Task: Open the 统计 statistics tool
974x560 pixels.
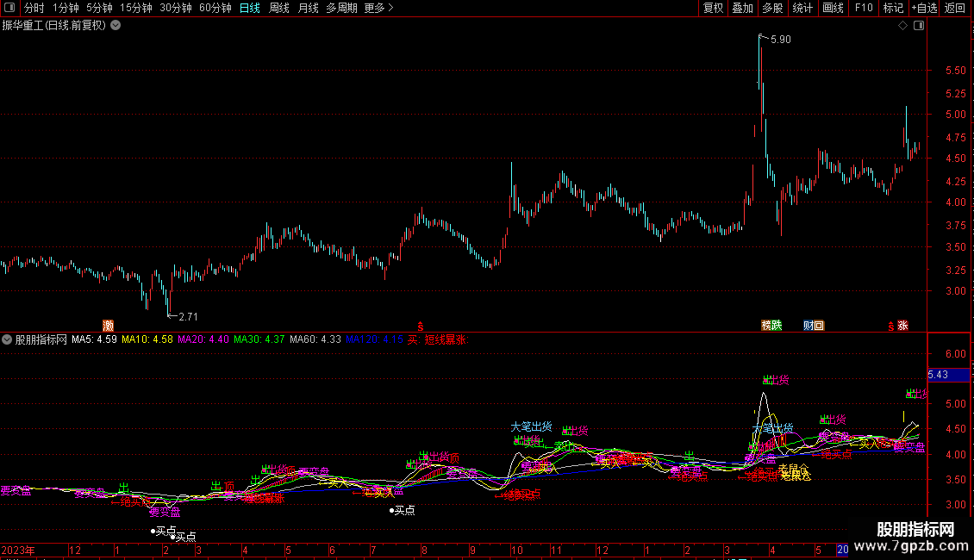Action: click(802, 8)
